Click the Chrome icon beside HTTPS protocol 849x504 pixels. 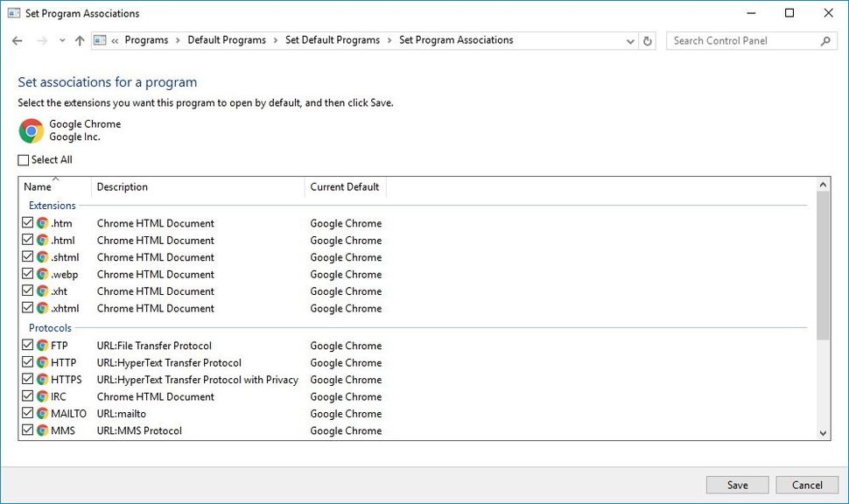(x=42, y=379)
